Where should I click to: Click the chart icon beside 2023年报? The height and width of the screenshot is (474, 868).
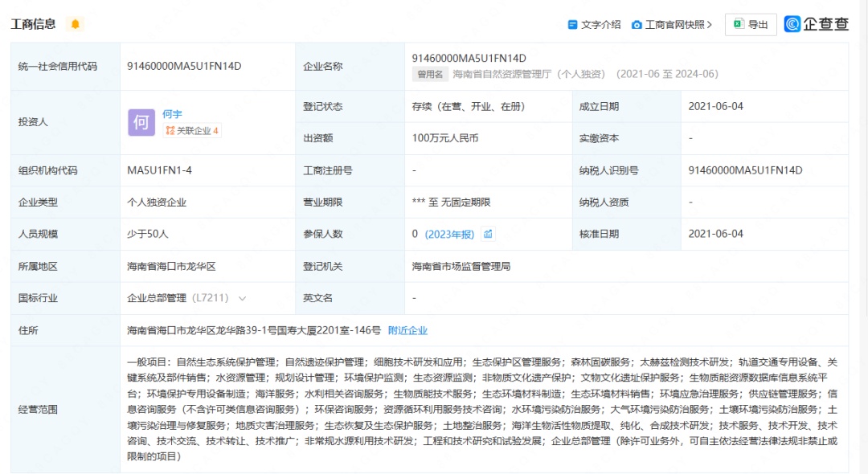(x=489, y=233)
